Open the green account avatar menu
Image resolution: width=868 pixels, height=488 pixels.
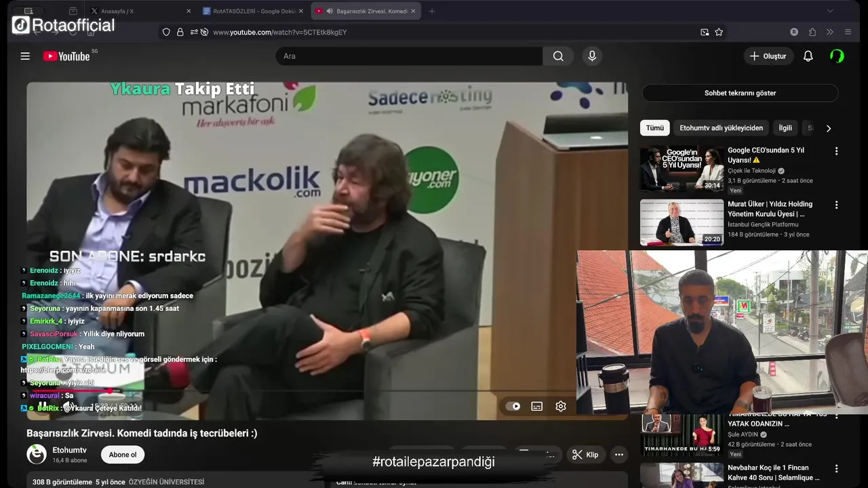click(837, 56)
